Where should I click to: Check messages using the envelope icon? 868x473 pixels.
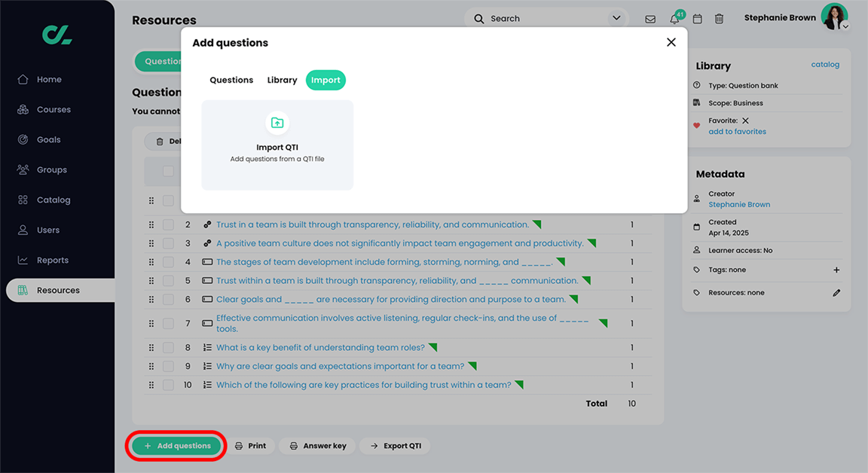(x=649, y=18)
